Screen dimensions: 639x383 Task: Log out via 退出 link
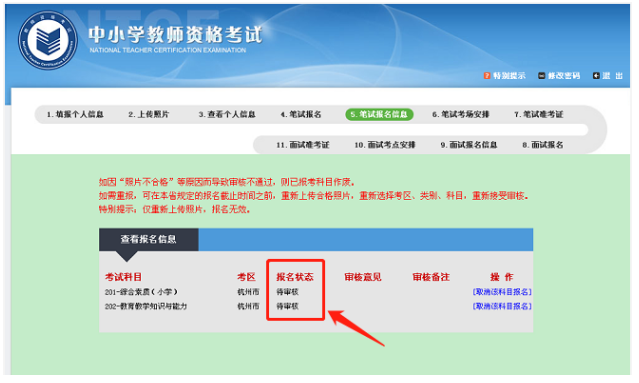[613, 76]
